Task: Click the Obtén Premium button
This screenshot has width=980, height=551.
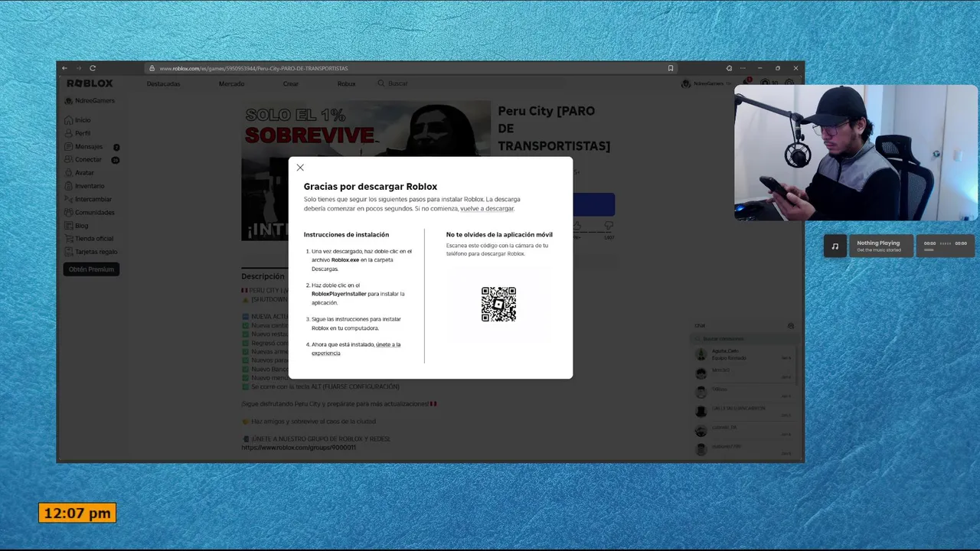Action: point(91,269)
